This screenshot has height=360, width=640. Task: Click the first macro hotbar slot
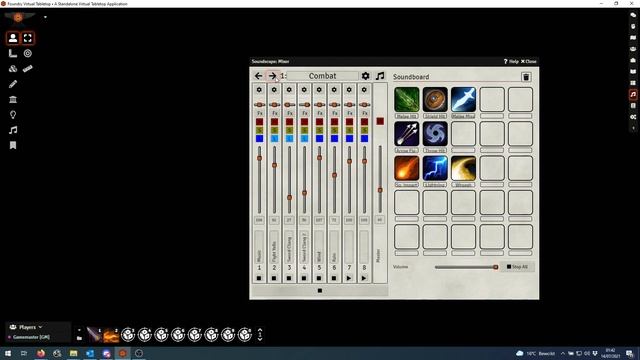point(94,335)
